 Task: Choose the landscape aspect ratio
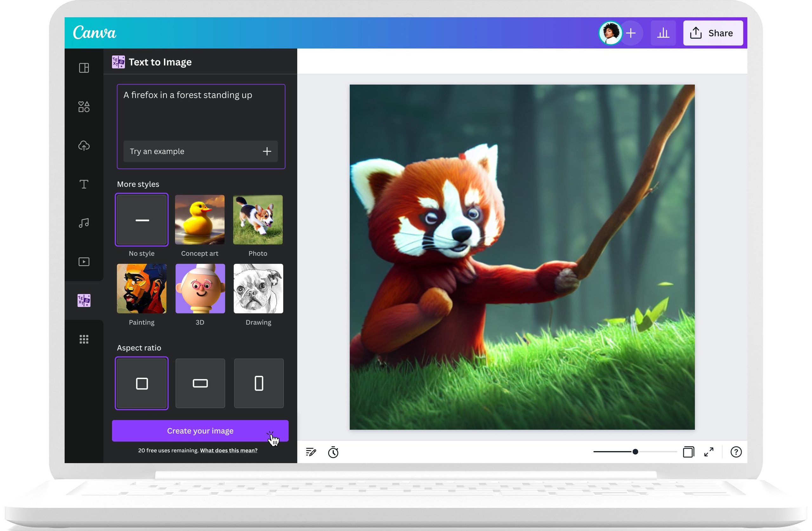tap(200, 383)
